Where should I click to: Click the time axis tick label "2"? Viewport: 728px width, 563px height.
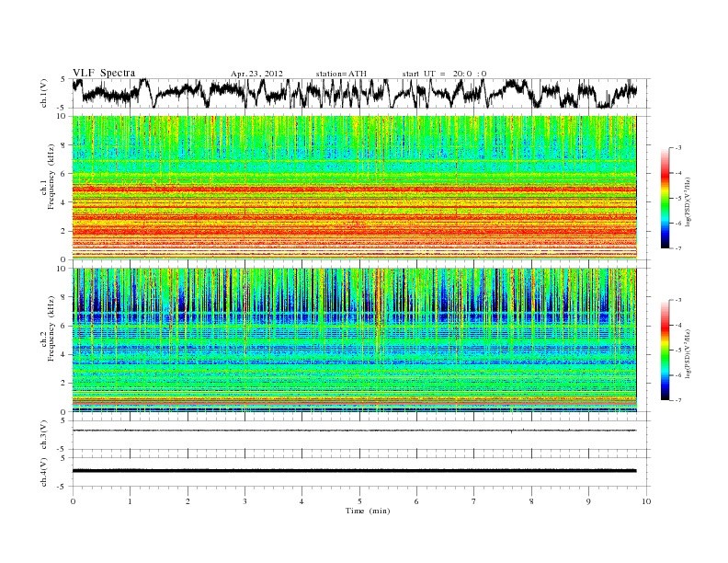click(x=188, y=501)
